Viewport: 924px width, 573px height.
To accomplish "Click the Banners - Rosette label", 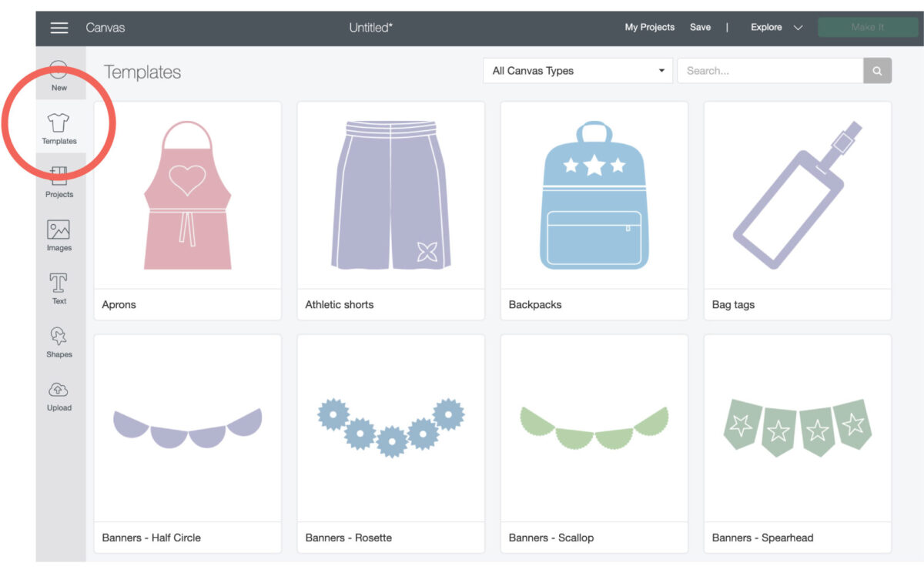I will [x=349, y=538].
